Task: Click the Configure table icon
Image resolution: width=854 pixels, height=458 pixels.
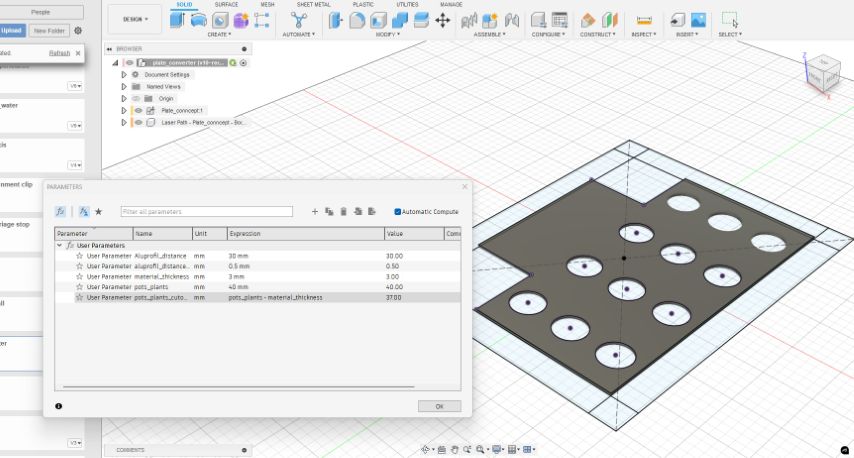Action: (x=559, y=21)
